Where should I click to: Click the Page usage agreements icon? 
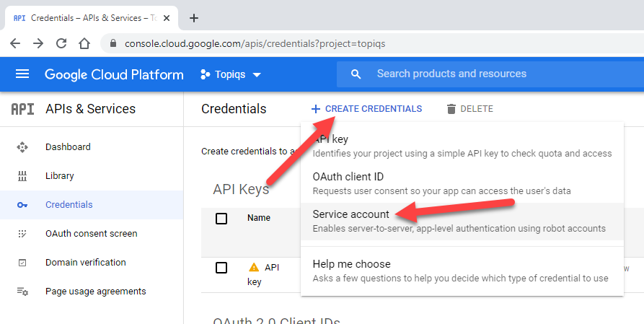[22, 292]
